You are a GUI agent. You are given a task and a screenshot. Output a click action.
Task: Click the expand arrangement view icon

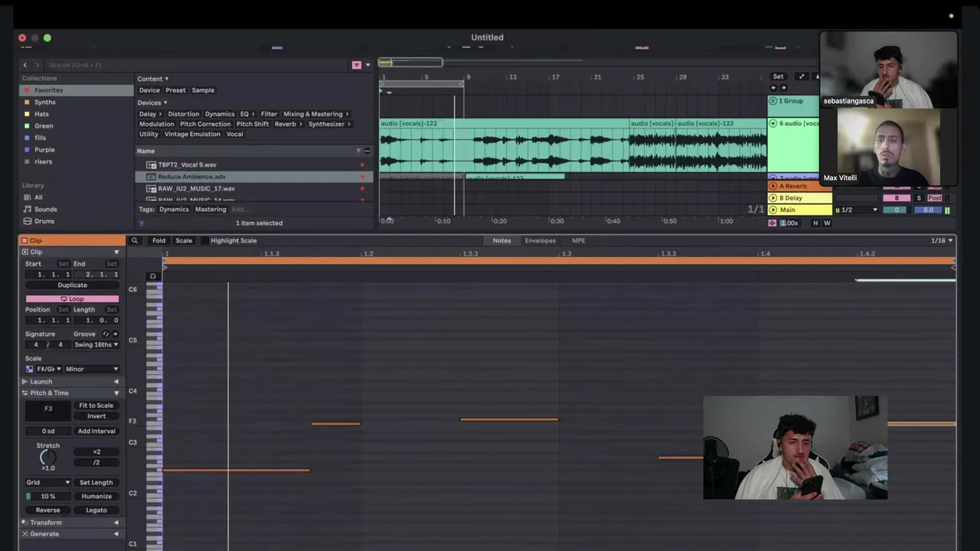(802, 77)
